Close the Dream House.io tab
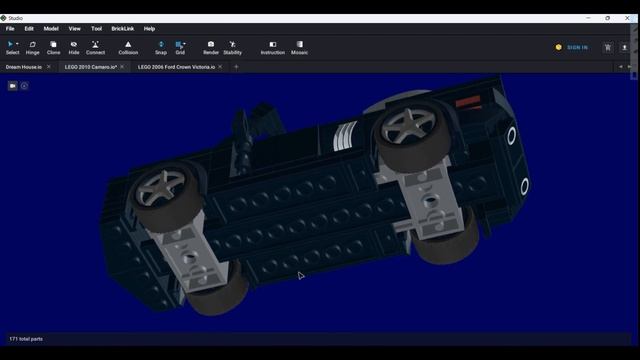Image resolution: width=640 pixels, height=360 pixels. pyautogui.click(x=49, y=67)
